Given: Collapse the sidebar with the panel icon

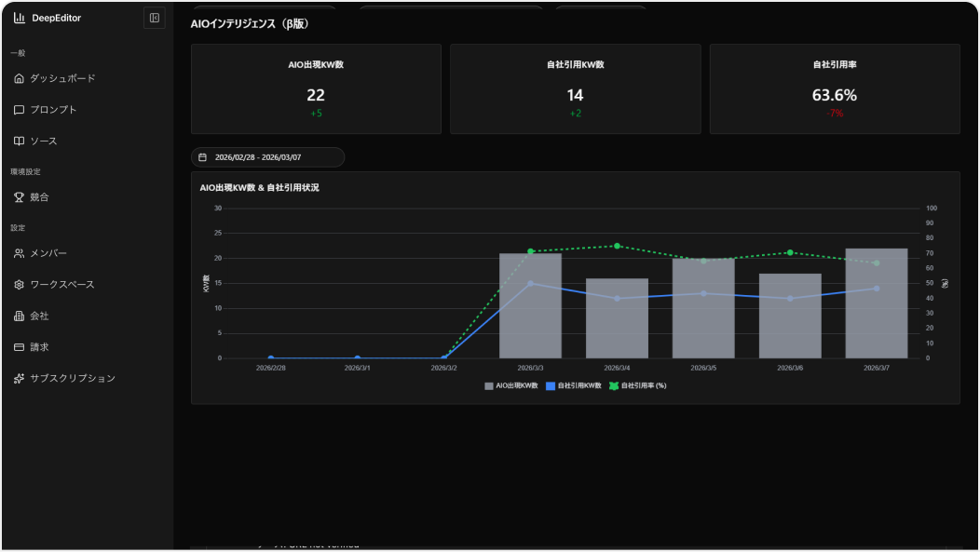Looking at the screenshot, I should coord(155,18).
